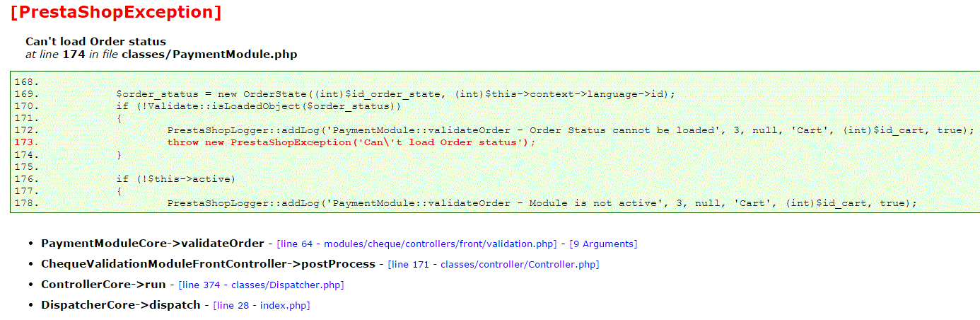Click the ControllerCore->run trace entry
The height and width of the screenshot is (320, 980).
103,285
